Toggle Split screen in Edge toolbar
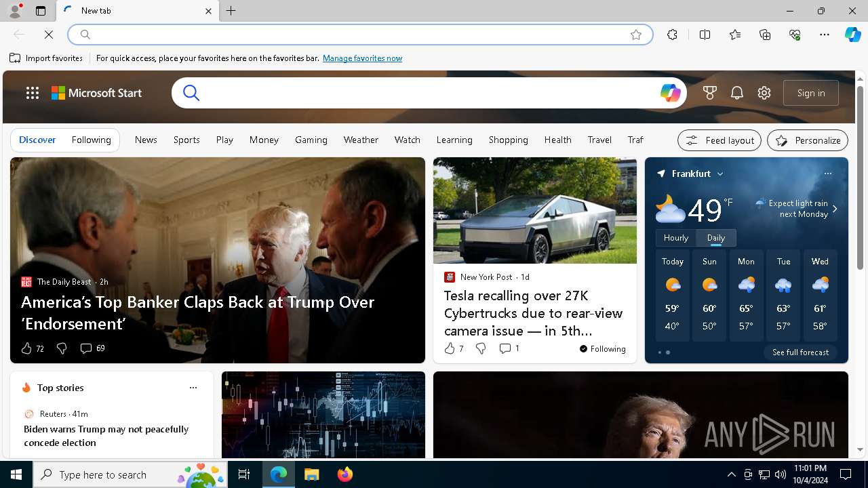868x488 pixels. (x=705, y=35)
